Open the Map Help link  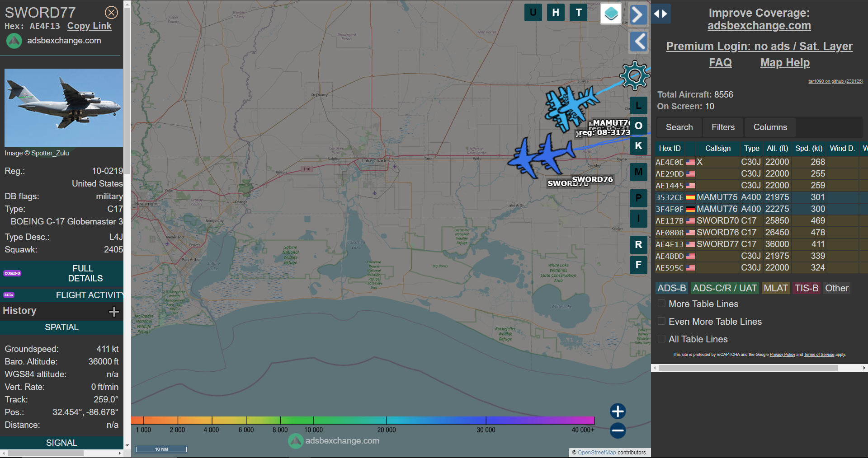pyautogui.click(x=785, y=63)
